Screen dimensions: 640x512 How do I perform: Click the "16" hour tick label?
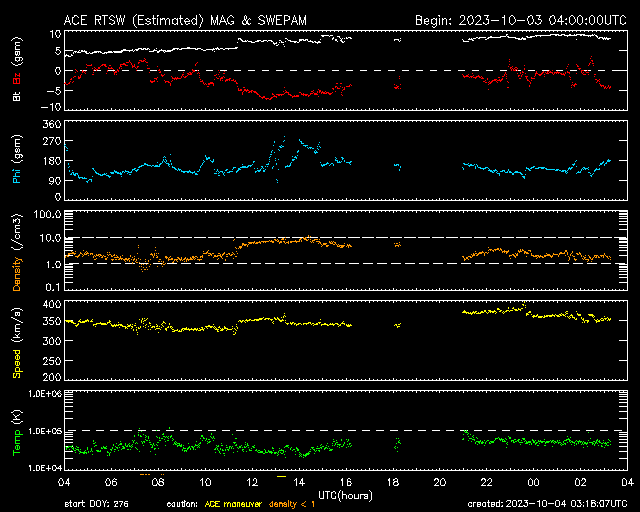[346, 482]
